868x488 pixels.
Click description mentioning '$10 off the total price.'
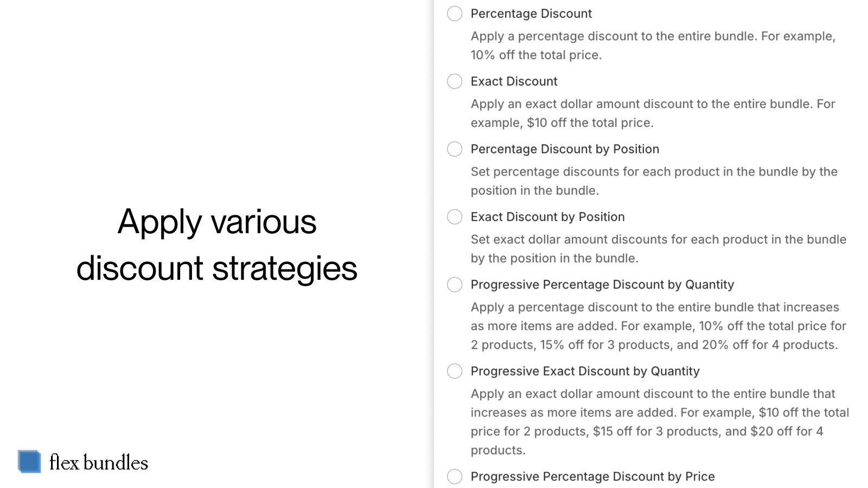point(653,113)
